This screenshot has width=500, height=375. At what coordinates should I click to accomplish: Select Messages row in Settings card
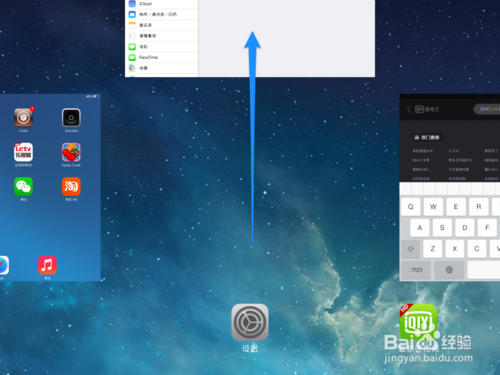pos(162,47)
